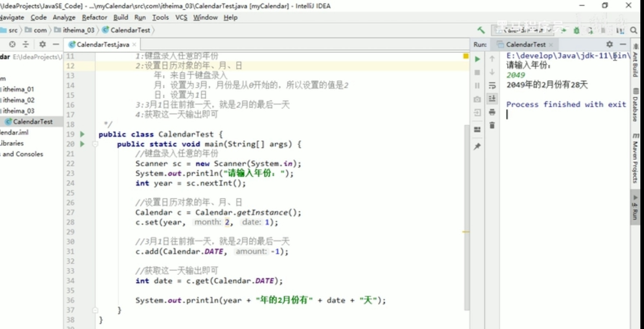This screenshot has height=329, width=644.
Task: Select itheima_03 package in project tree
Action: pyautogui.click(x=18, y=111)
